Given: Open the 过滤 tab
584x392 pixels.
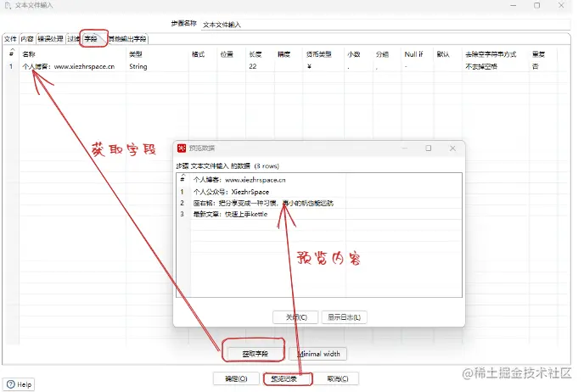Looking at the screenshot, I should (73, 39).
